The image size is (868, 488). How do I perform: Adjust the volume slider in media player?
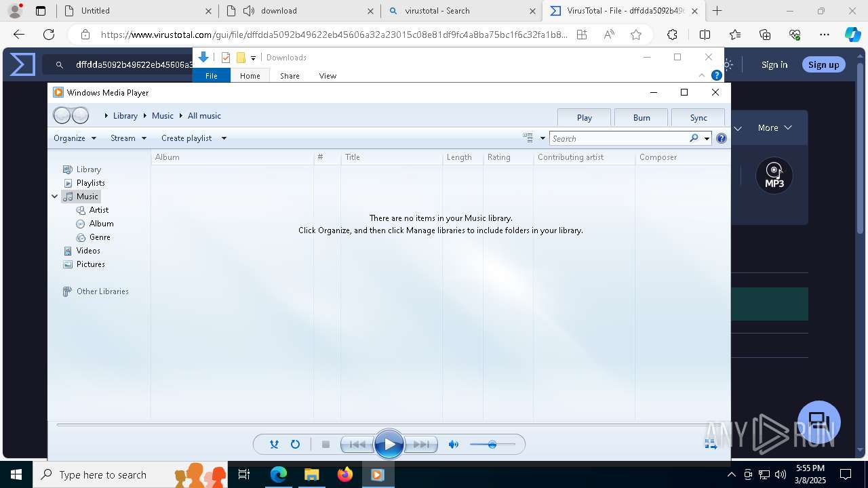[x=492, y=445]
